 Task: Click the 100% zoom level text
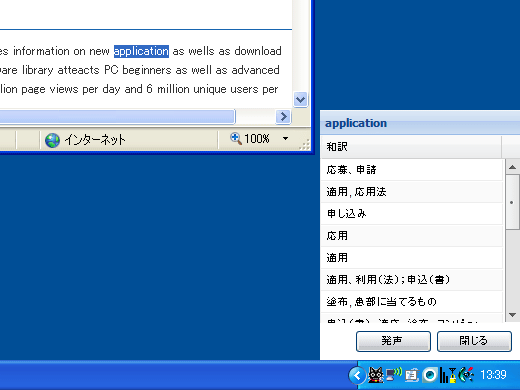pos(257,139)
